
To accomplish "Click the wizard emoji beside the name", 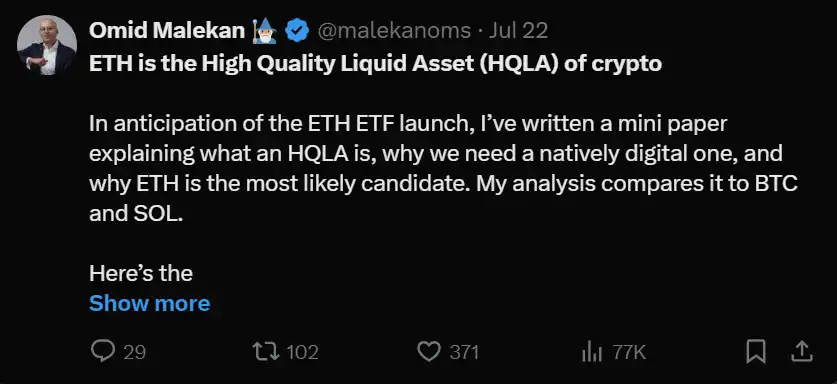I will (265, 31).
